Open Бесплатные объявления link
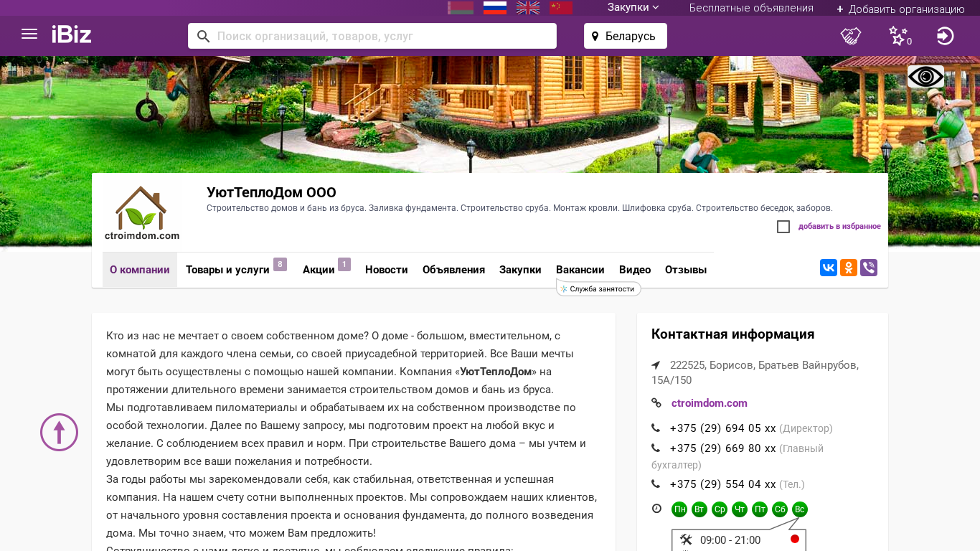Image resolution: width=980 pixels, height=551 pixels. (x=751, y=8)
